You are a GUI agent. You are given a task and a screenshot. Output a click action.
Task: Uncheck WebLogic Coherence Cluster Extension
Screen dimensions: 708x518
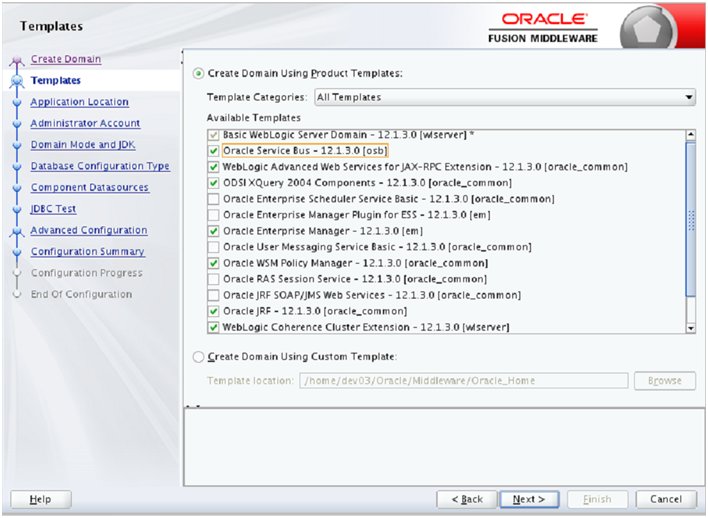pyautogui.click(x=213, y=327)
